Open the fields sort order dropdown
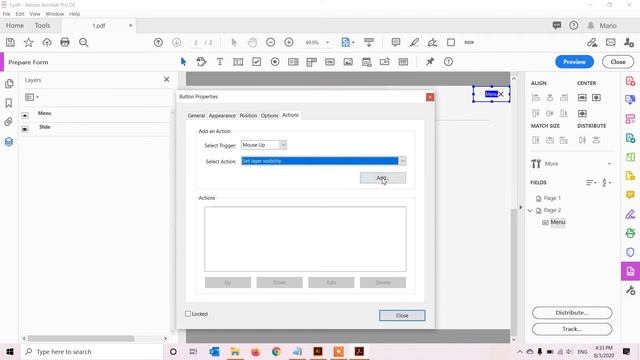The image size is (640, 360). 591,182
